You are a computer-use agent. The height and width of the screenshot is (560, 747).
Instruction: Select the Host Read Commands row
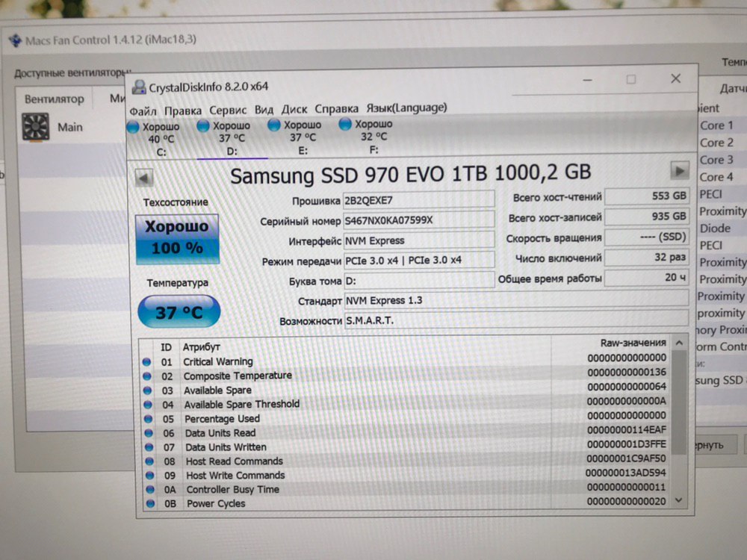click(x=405, y=460)
